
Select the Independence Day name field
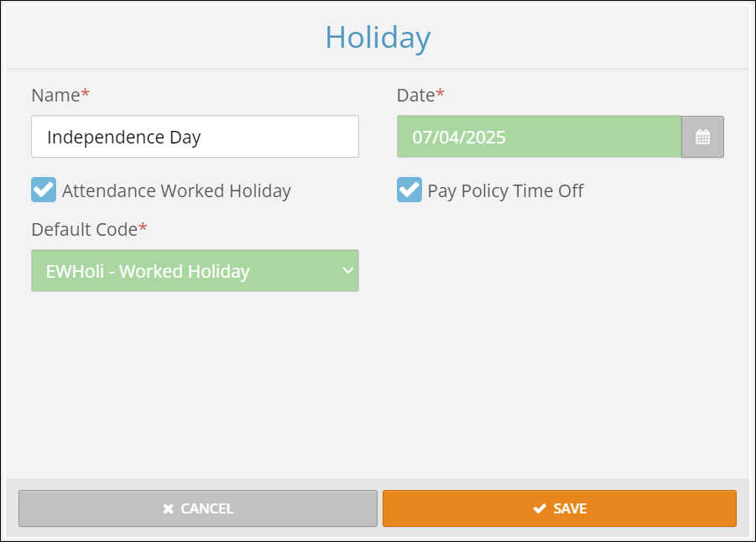click(195, 136)
